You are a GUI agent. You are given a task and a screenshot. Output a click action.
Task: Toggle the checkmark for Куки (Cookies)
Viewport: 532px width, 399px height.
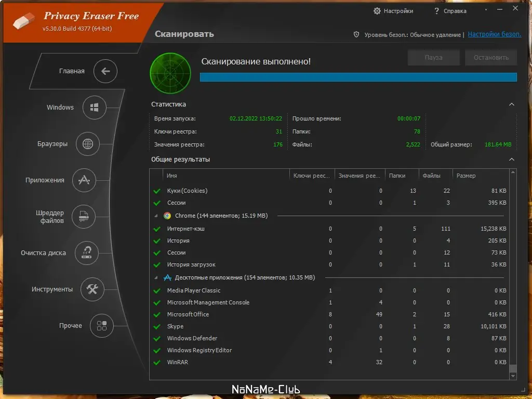click(157, 191)
